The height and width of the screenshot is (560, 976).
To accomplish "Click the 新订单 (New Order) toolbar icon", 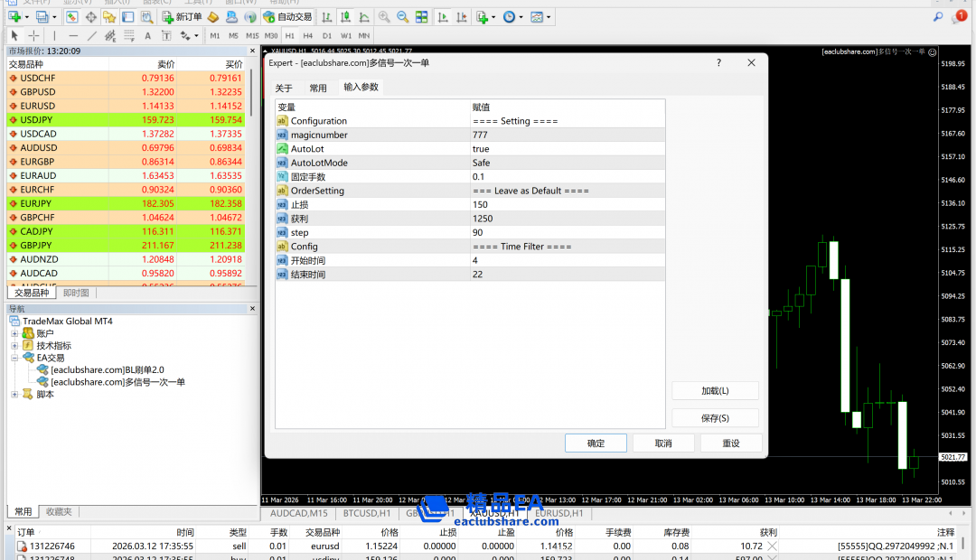I will tap(183, 17).
